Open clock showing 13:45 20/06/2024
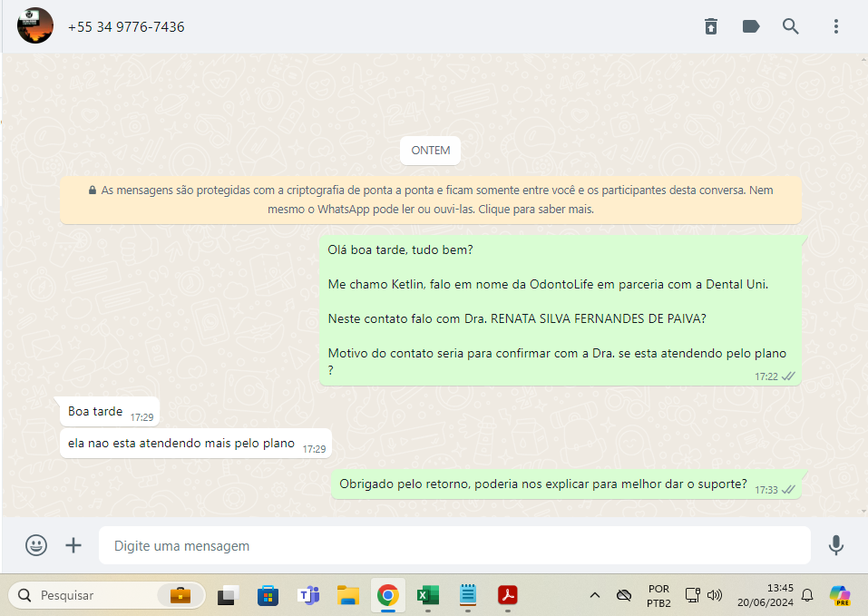This screenshot has width=868, height=616. point(765,595)
